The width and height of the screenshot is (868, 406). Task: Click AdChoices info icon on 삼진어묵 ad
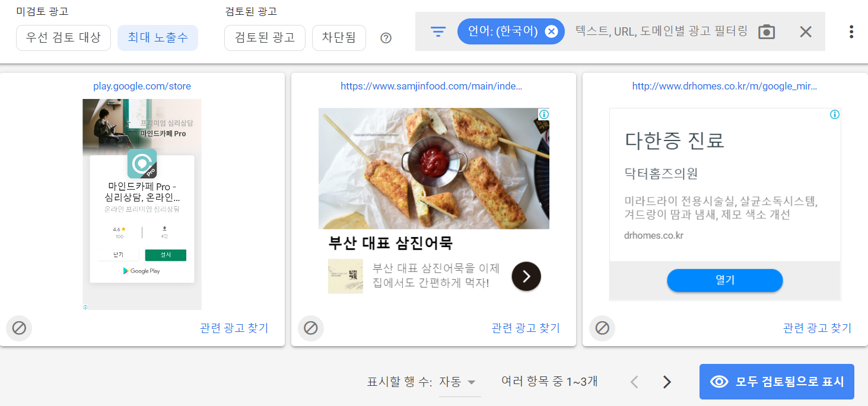543,114
